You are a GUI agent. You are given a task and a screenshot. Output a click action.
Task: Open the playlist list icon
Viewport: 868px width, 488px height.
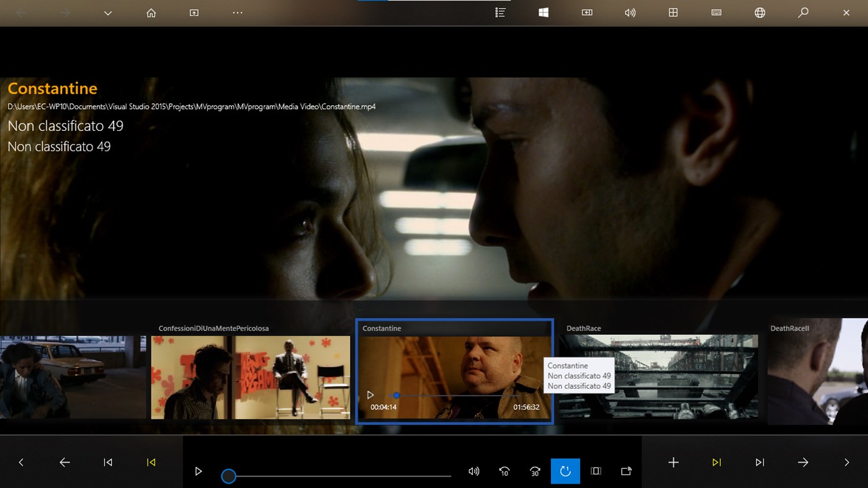(500, 13)
